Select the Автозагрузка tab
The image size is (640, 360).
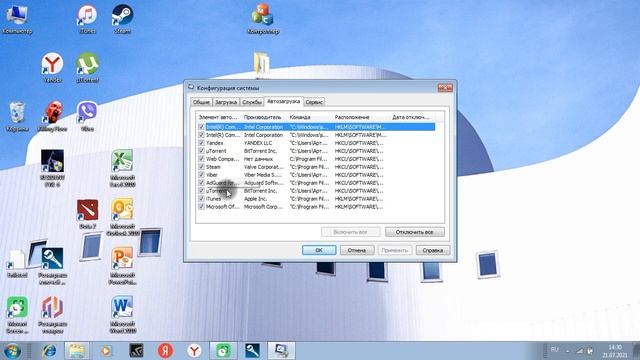pos(284,101)
